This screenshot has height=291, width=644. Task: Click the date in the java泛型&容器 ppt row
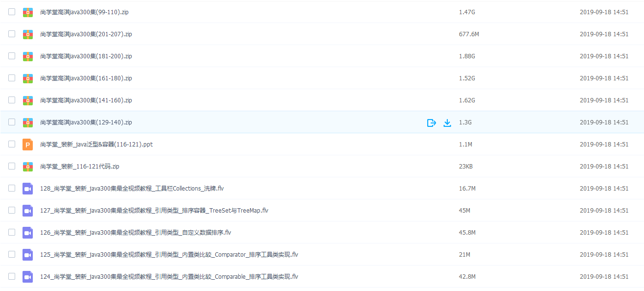604,145
